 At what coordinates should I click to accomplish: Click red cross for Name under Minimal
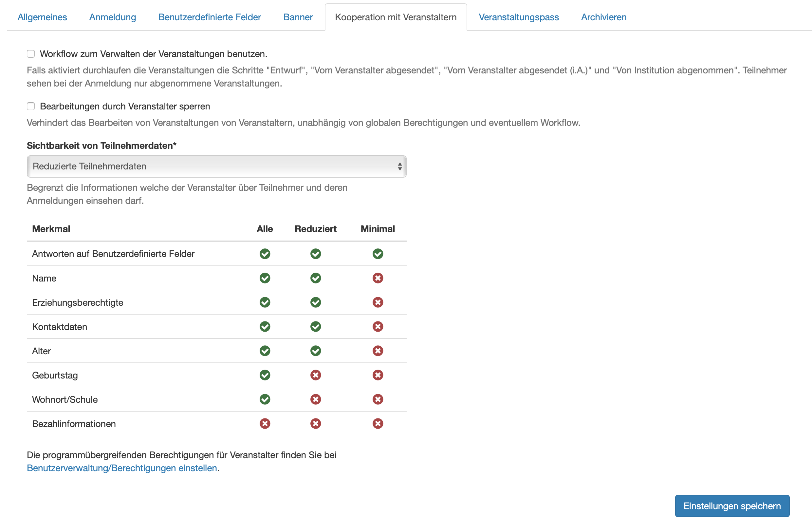377,278
